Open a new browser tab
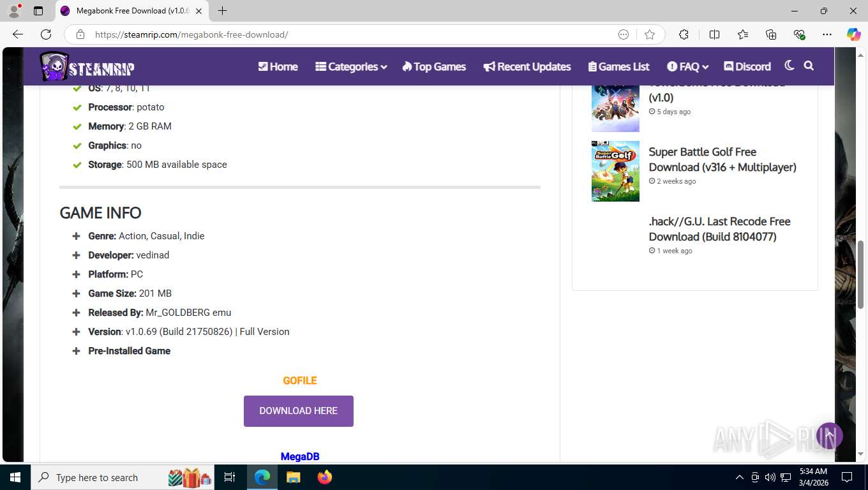This screenshot has width=868, height=490. (222, 11)
